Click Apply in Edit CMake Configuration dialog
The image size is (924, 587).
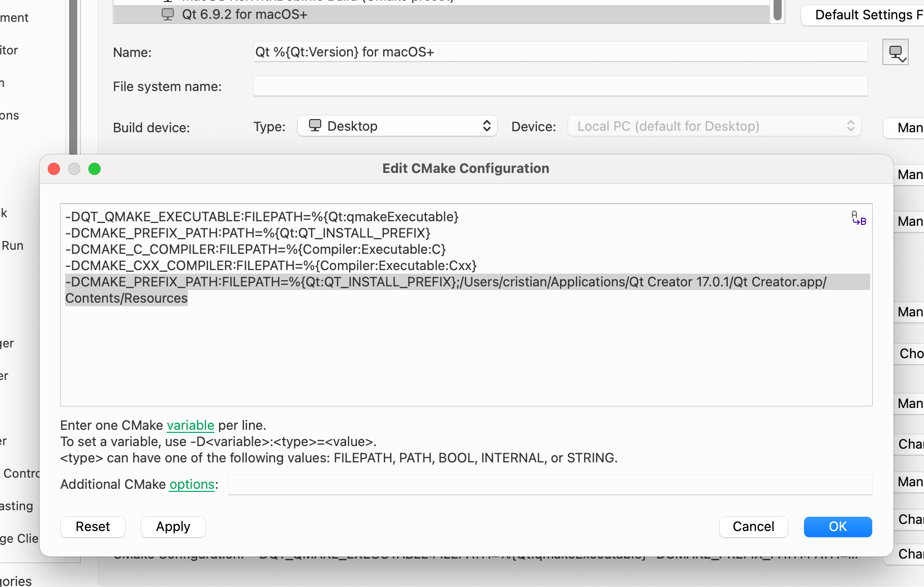click(x=173, y=526)
